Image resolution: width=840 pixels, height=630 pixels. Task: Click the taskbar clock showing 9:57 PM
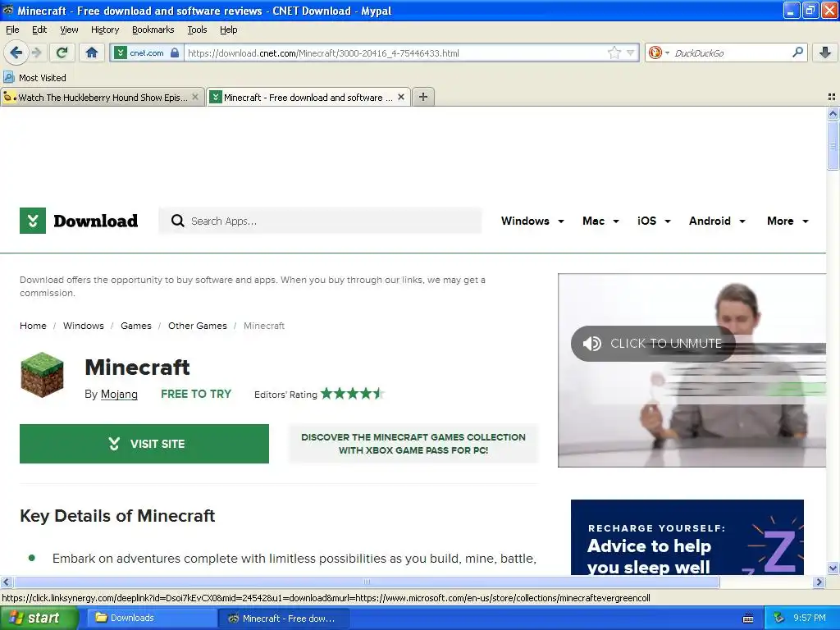coord(809,618)
